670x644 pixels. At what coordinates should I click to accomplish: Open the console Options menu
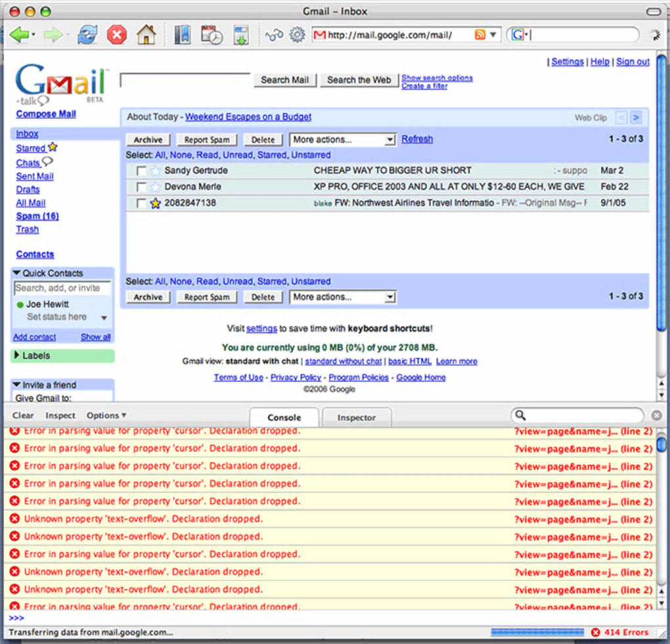[x=106, y=415]
